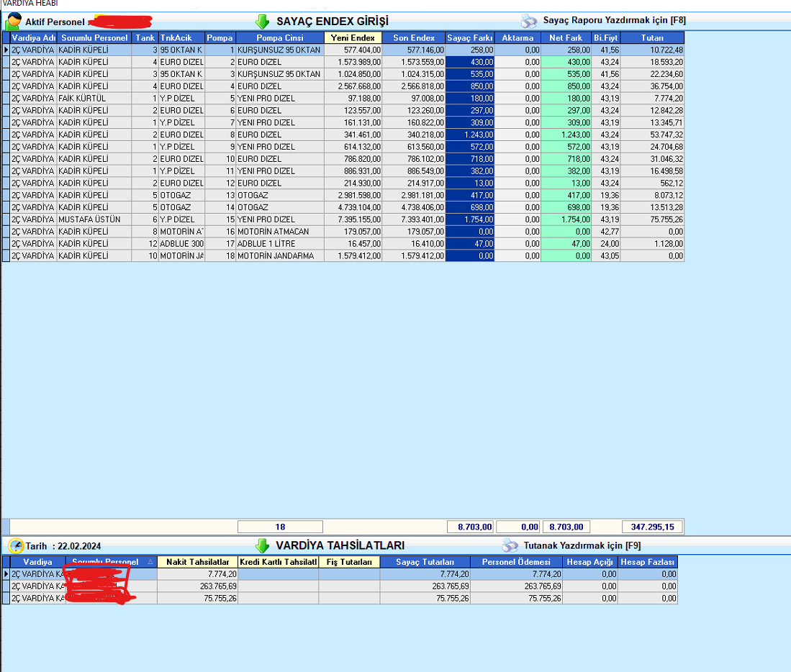Click the Sayaç Farkı column header
This screenshot has width=791, height=672.
click(x=469, y=37)
